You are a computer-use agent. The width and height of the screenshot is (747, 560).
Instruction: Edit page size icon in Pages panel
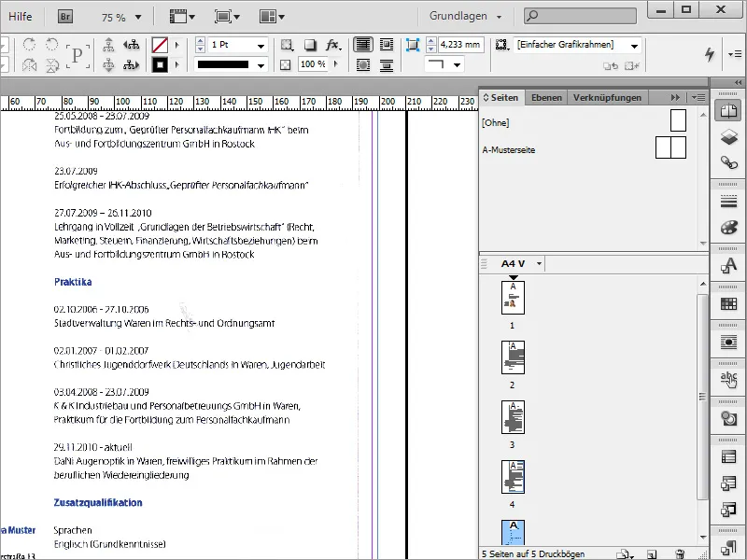(x=624, y=554)
